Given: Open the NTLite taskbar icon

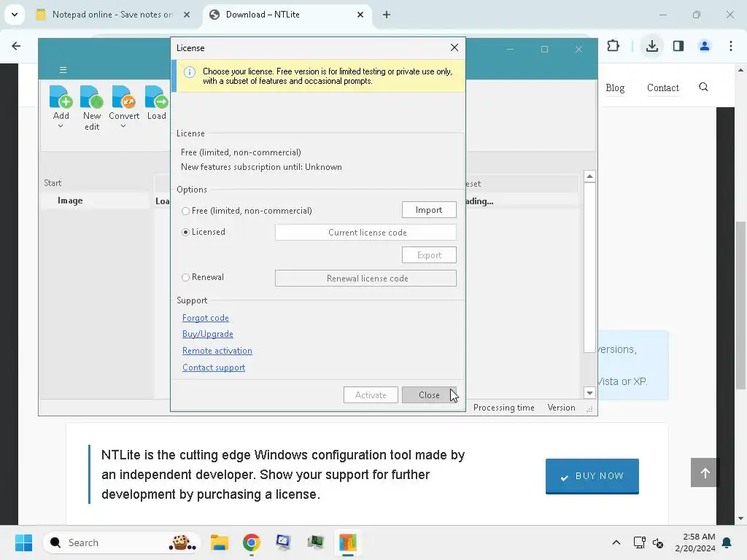Looking at the screenshot, I should 348,542.
